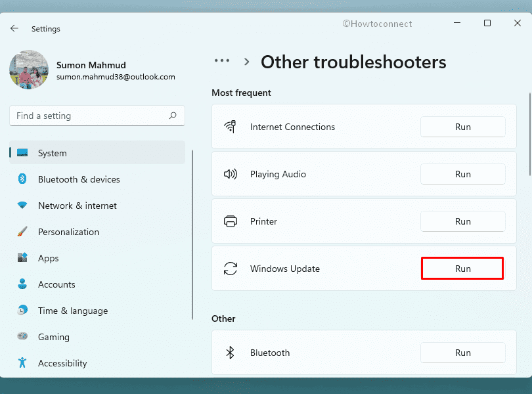This screenshot has width=532, height=394.
Task: Go back with the arrow icon
Action: [14, 28]
